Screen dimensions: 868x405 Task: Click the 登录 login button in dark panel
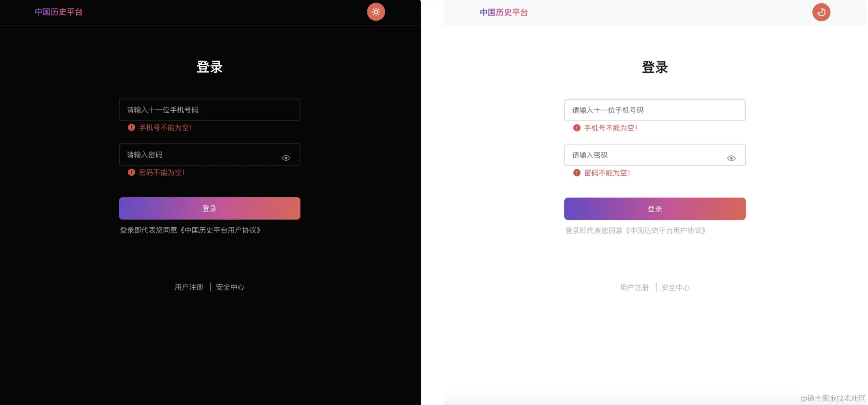coord(209,208)
